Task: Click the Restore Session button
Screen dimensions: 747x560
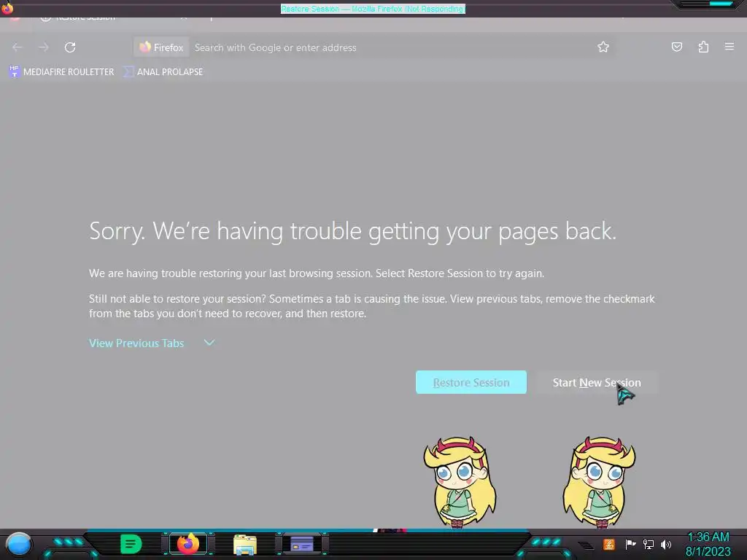Action: (x=471, y=382)
